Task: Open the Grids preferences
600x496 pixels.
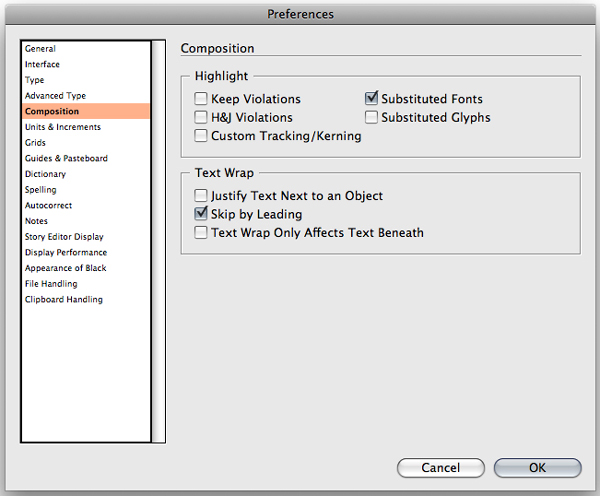Action: coord(86,143)
